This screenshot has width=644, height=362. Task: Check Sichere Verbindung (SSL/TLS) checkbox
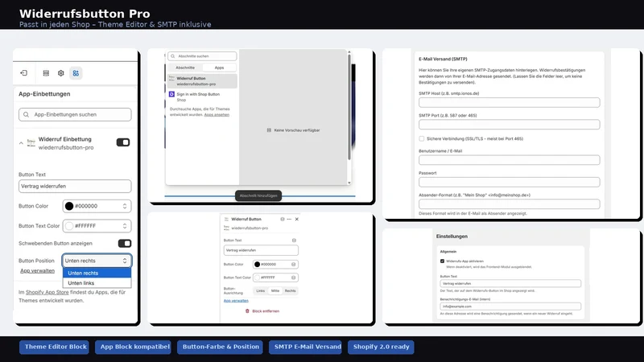(421, 138)
